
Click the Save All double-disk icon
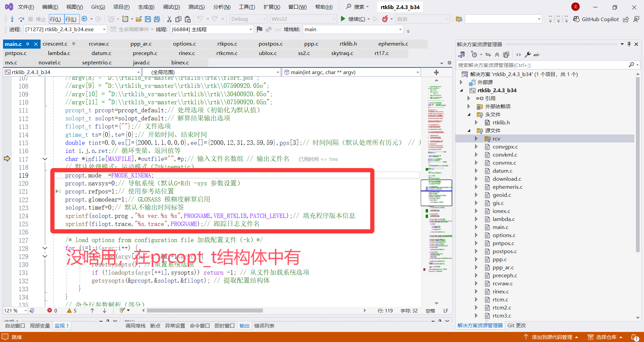pyautogui.click(x=157, y=19)
